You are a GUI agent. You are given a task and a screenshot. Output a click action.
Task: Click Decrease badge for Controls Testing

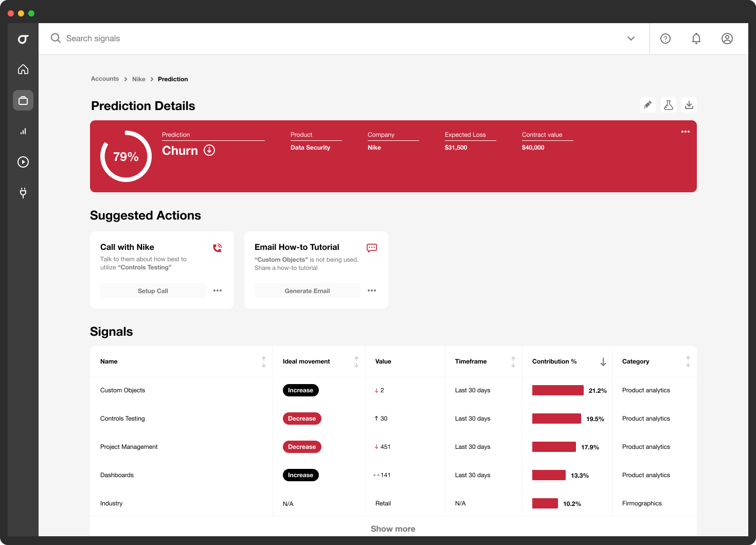pyautogui.click(x=302, y=419)
